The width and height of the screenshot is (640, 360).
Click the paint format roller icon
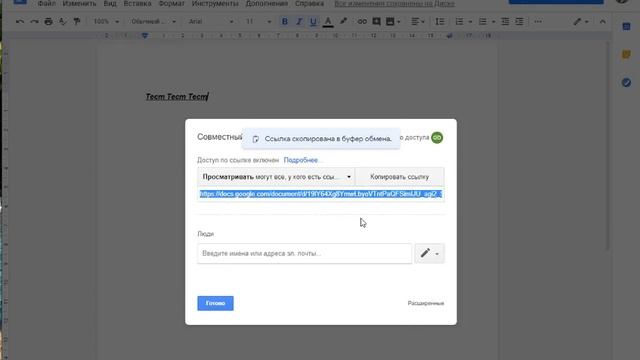[77, 22]
